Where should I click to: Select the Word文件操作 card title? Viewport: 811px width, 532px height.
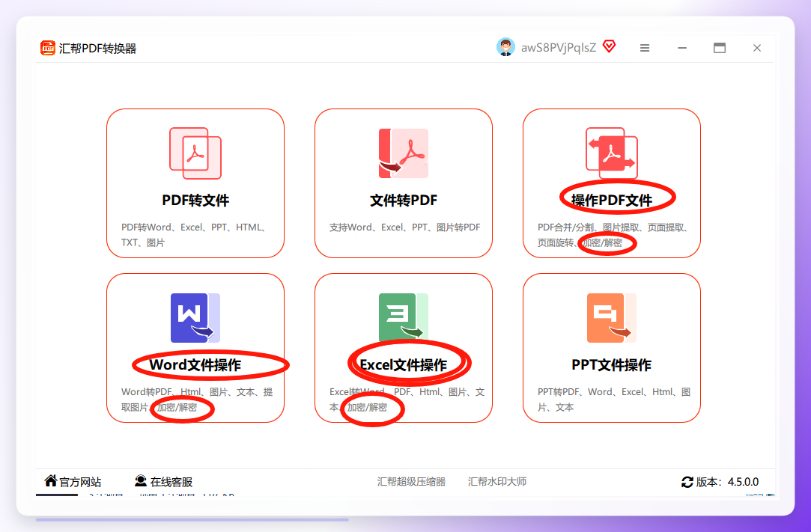pos(195,365)
